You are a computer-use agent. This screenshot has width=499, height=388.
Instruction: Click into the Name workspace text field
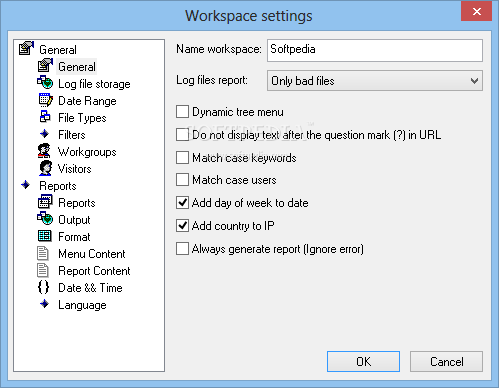[375, 50]
